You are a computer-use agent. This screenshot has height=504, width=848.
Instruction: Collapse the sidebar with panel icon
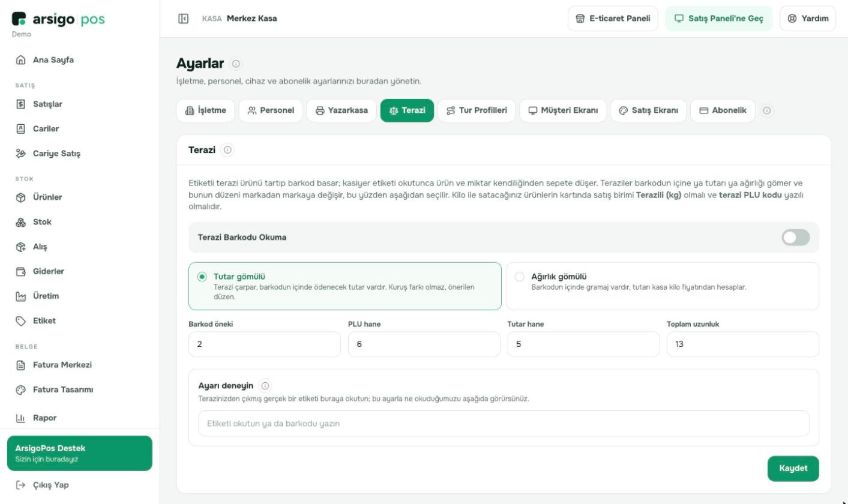184,19
